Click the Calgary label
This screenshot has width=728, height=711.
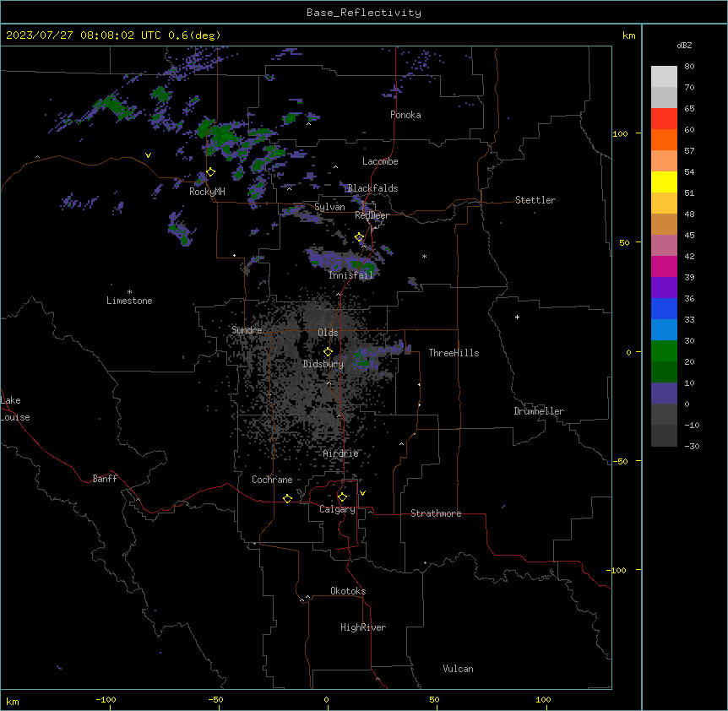pyautogui.click(x=337, y=509)
